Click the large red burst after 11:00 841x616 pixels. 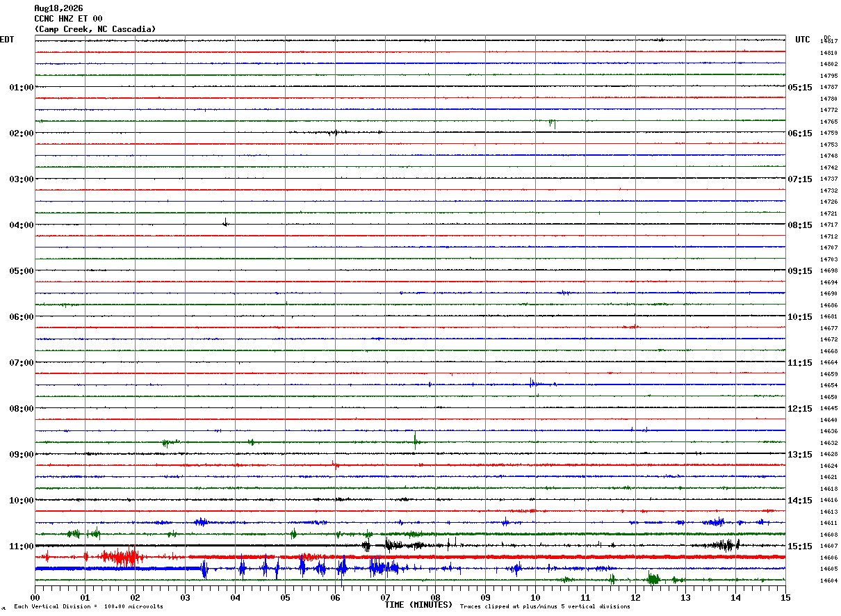pos(121,557)
